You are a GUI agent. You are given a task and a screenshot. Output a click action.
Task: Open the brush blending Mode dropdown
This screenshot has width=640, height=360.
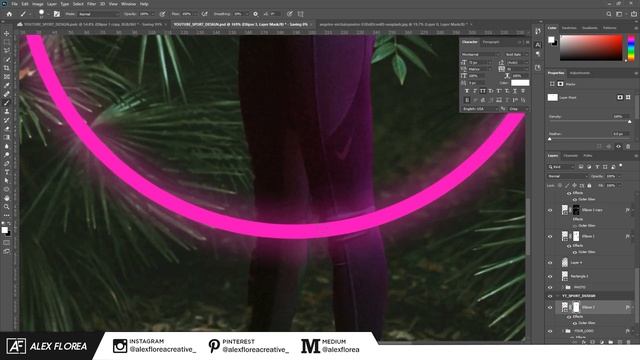98,14
